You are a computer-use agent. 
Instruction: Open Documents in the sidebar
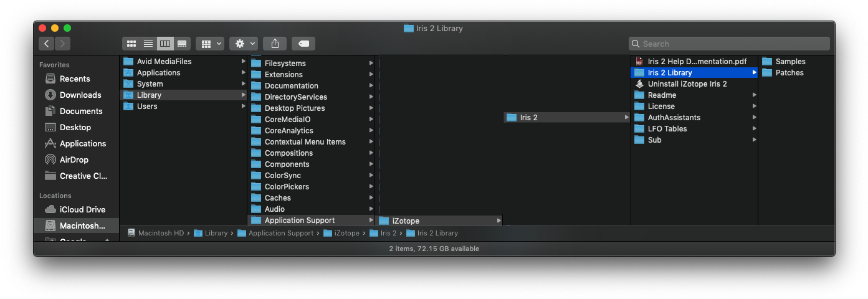coord(75,111)
